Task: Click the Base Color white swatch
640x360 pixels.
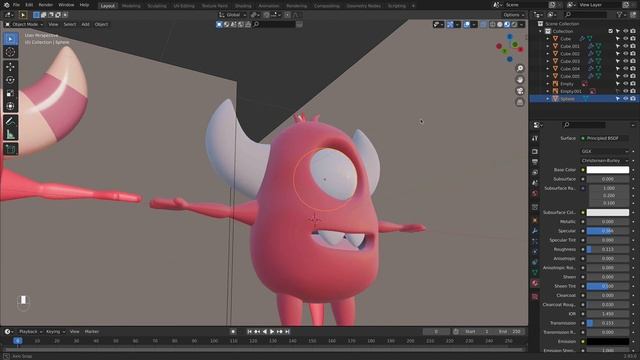Action: (x=608, y=170)
